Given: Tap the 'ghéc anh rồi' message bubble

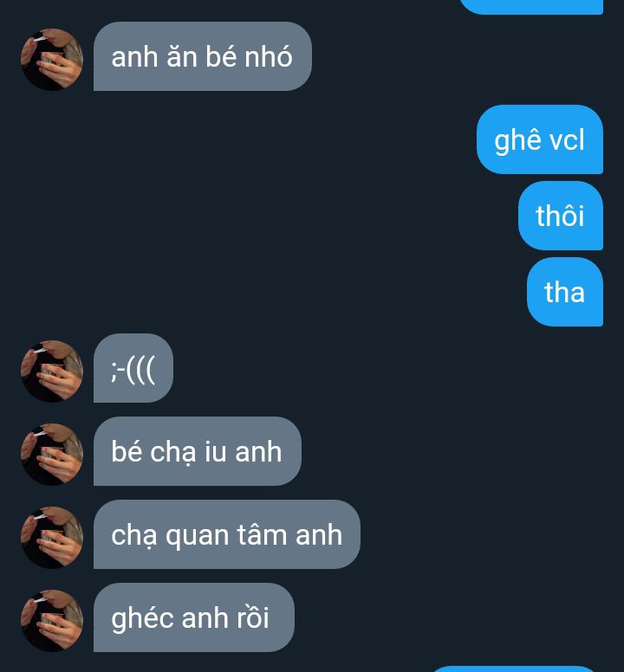Looking at the screenshot, I should coord(194,617).
